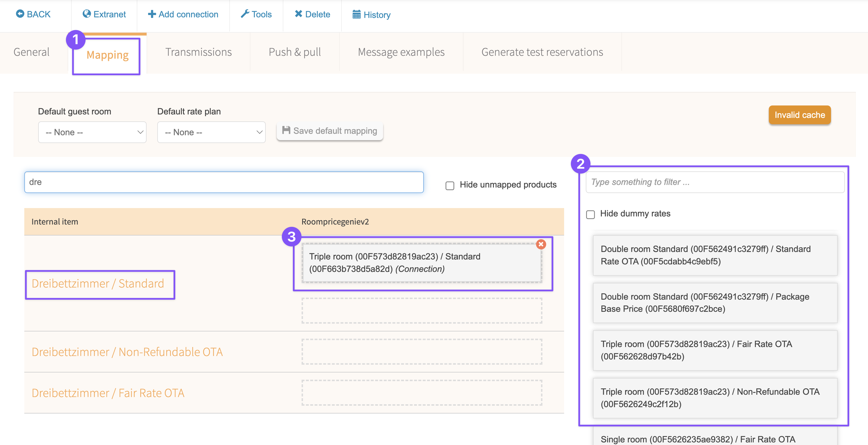Viewport: 868px width, 445px height.
Task: Click floppy disk icon on Save default mapping
Action: pyautogui.click(x=286, y=130)
